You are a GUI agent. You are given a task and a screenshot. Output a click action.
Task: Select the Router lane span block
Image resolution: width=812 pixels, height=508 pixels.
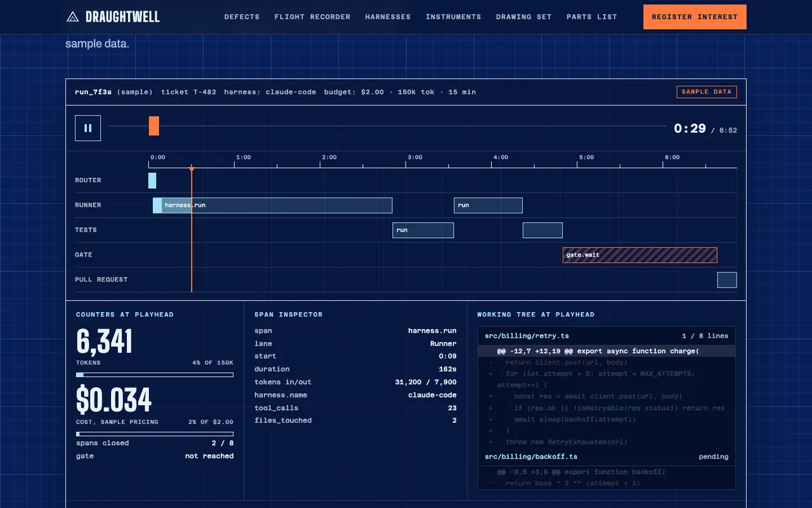point(152,180)
